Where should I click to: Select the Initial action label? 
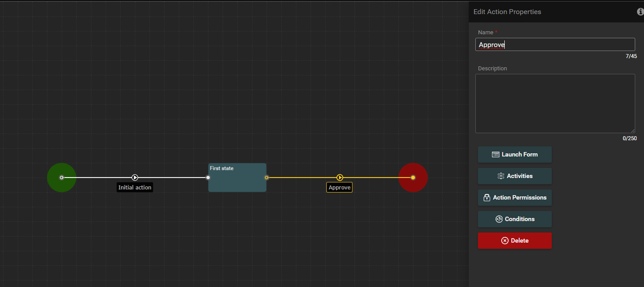click(135, 188)
